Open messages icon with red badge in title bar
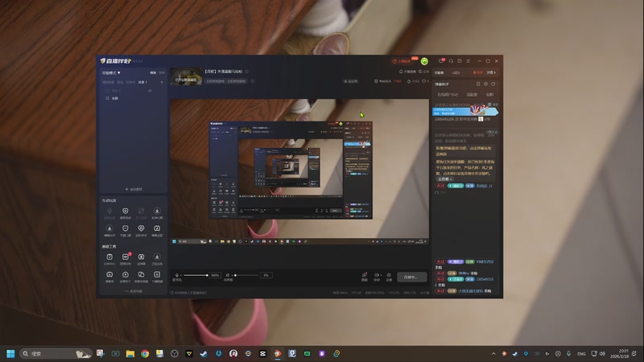Image resolution: width=644 pixels, height=362 pixels. pyautogui.click(x=441, y=61)
